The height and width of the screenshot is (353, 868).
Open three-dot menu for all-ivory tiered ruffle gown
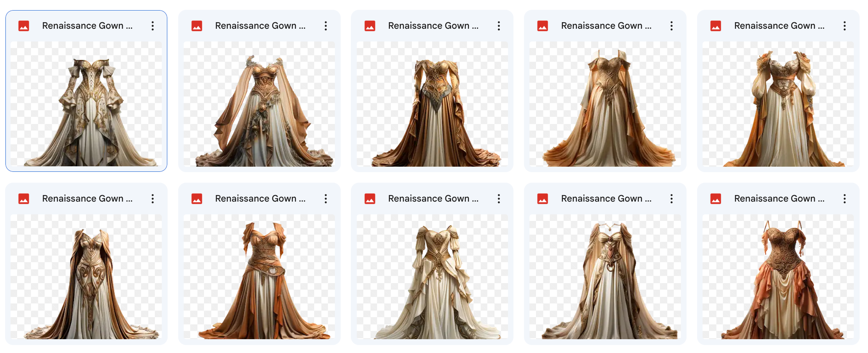pos(499,199)
